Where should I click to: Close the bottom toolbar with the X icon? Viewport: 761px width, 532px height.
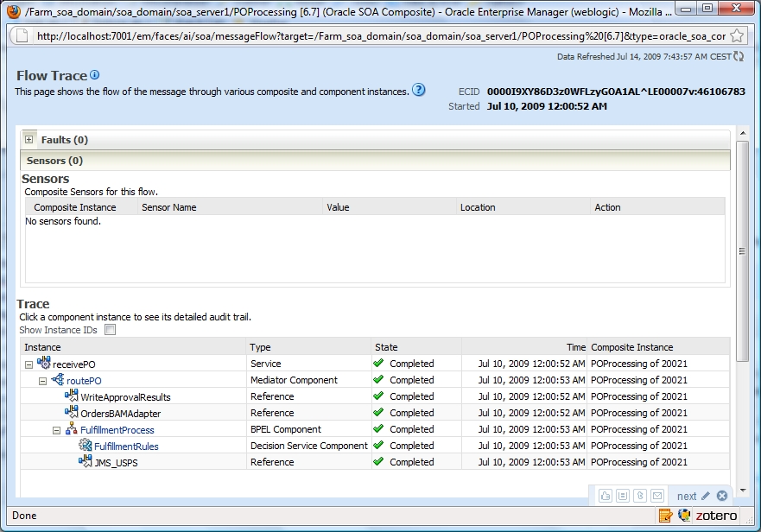click(722, 496)
